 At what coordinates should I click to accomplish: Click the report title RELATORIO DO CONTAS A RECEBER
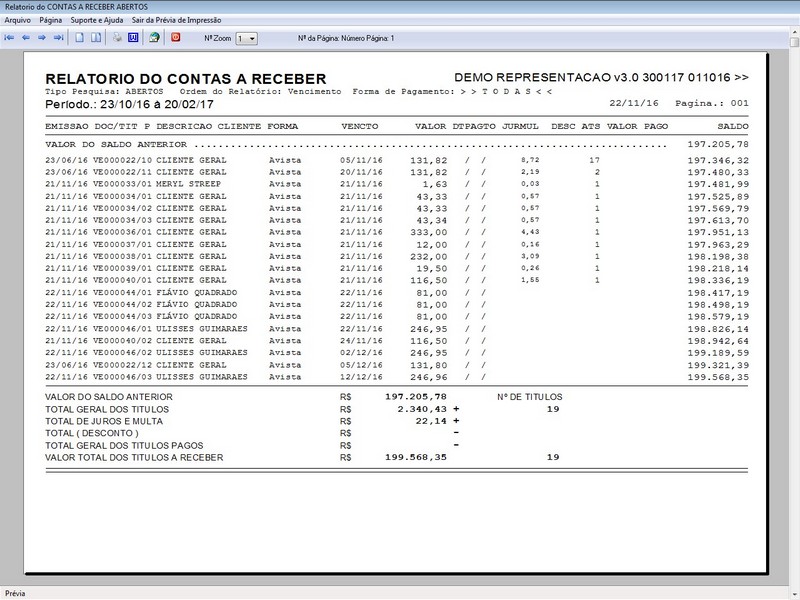[186, 79]
